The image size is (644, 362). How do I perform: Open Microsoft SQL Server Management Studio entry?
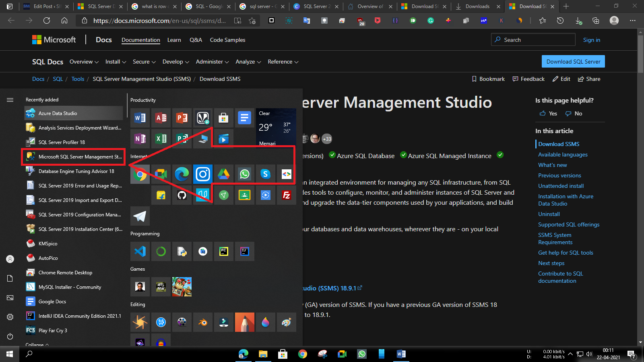pos(74,157)
